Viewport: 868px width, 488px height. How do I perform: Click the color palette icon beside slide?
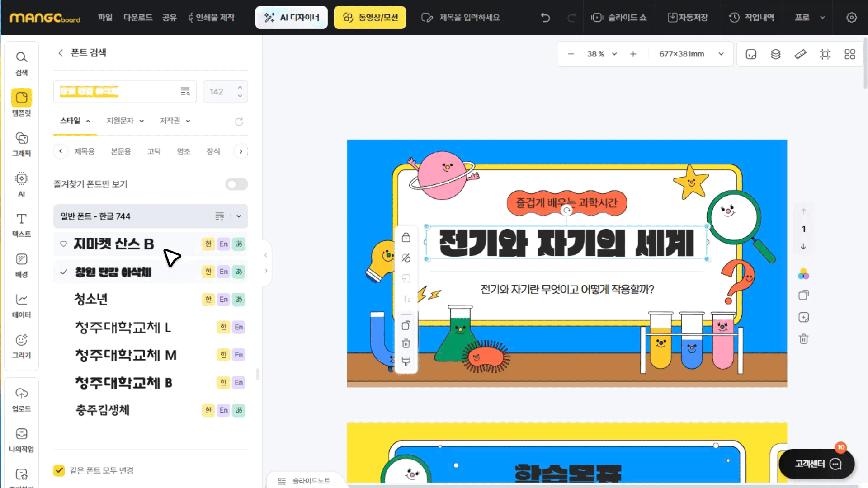[803, 274]
